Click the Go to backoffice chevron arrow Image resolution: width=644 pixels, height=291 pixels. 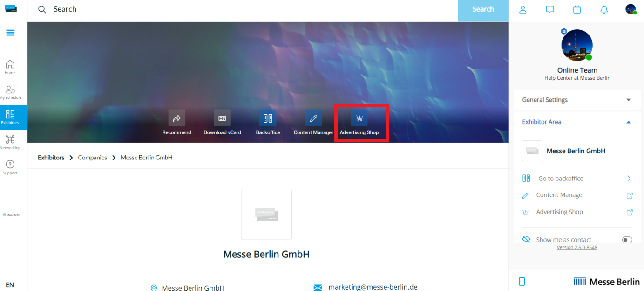coord(629,178)
